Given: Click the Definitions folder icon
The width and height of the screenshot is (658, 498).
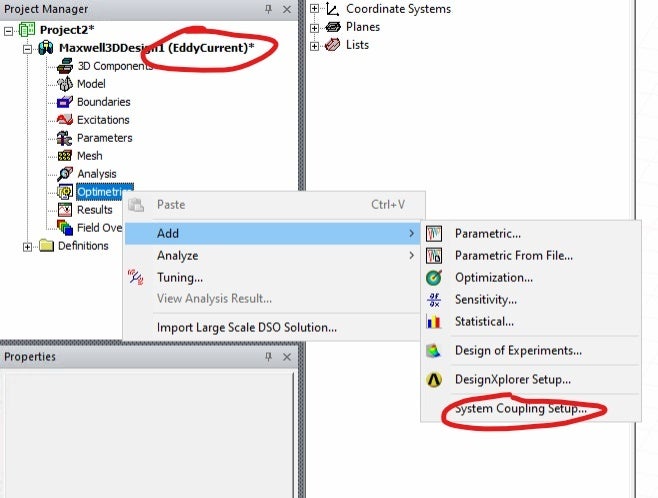Looking at the screenshot, I should (46, 245).
